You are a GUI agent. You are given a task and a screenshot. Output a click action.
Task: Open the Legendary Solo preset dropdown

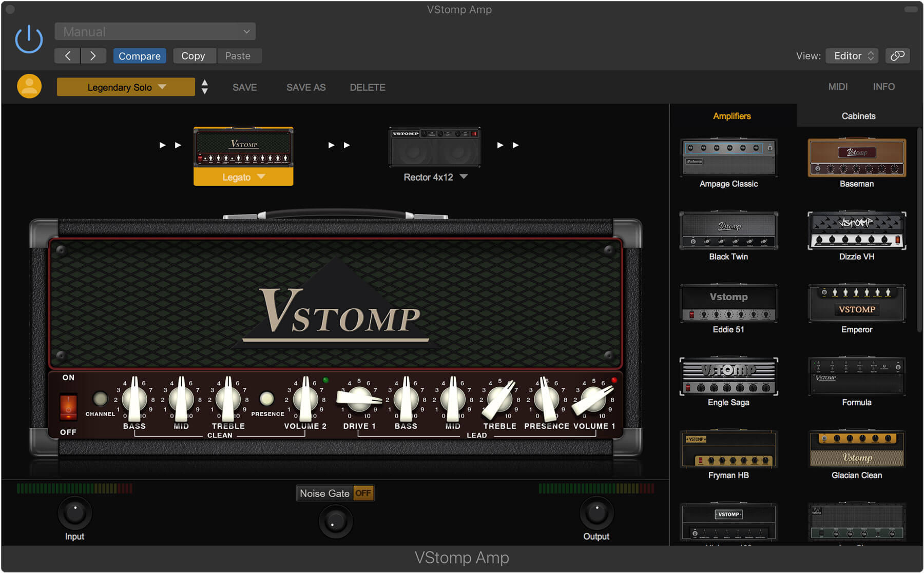pos(126,87)
